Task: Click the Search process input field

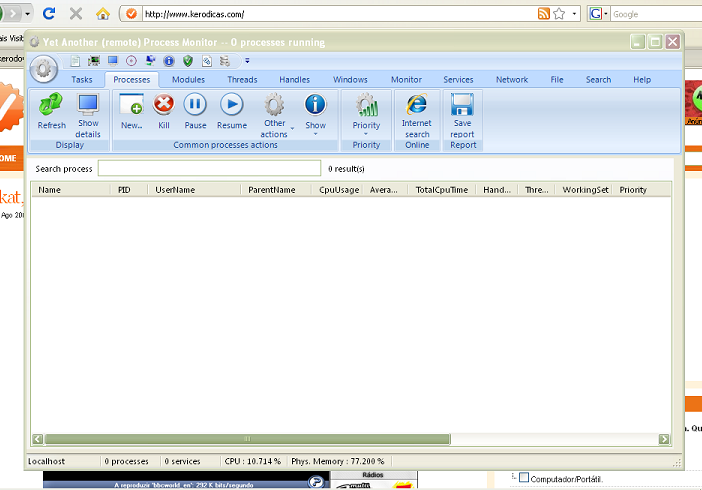Action: pos(210,168)
